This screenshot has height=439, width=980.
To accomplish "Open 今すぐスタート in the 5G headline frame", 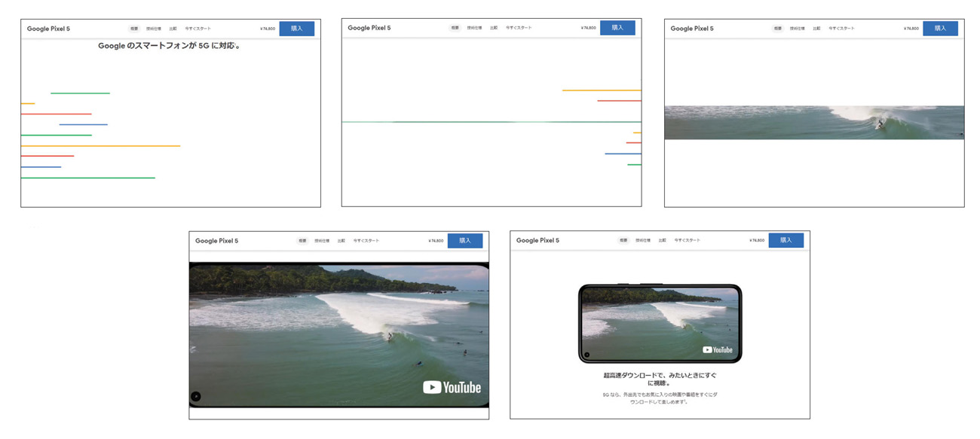I will 198,29.
